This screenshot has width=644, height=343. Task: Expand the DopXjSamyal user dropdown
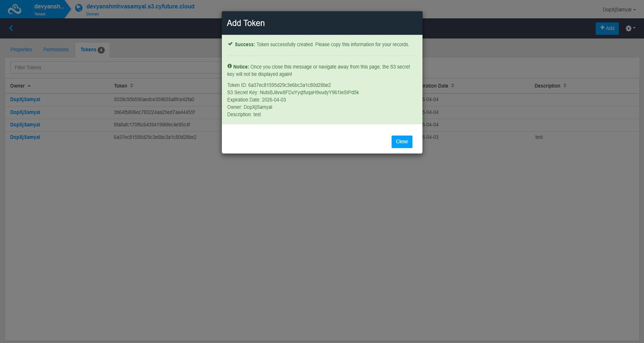pyautogui.click(x=619, y=9)
